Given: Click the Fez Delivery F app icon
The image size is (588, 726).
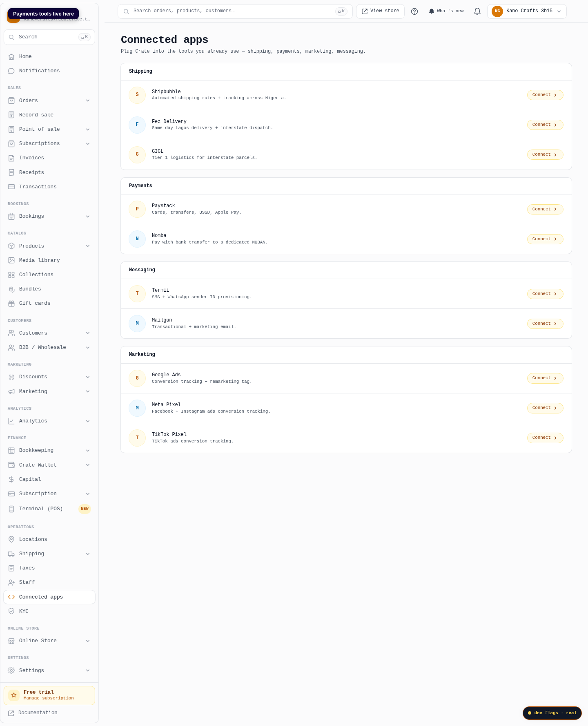Looking at the screenshot, I should point(137,125).
